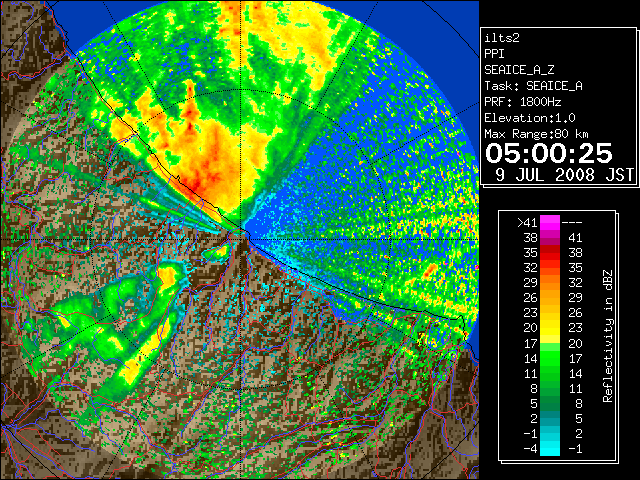Click the '-4' legend label
This screenshot has width=640, height=480.
coord(530,449)
